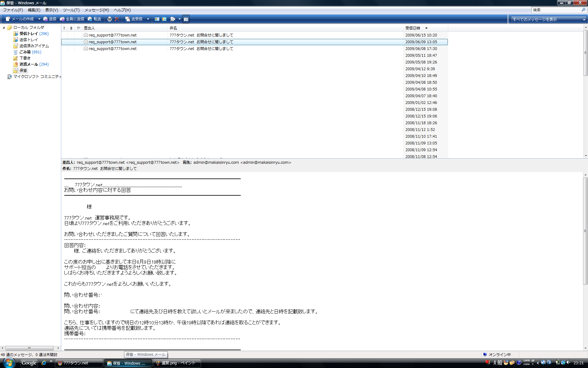Open the Drafts (下書き) folder
Image resolution: width=588 pixels, height=368 pixels.
click(x=22, y=58)
